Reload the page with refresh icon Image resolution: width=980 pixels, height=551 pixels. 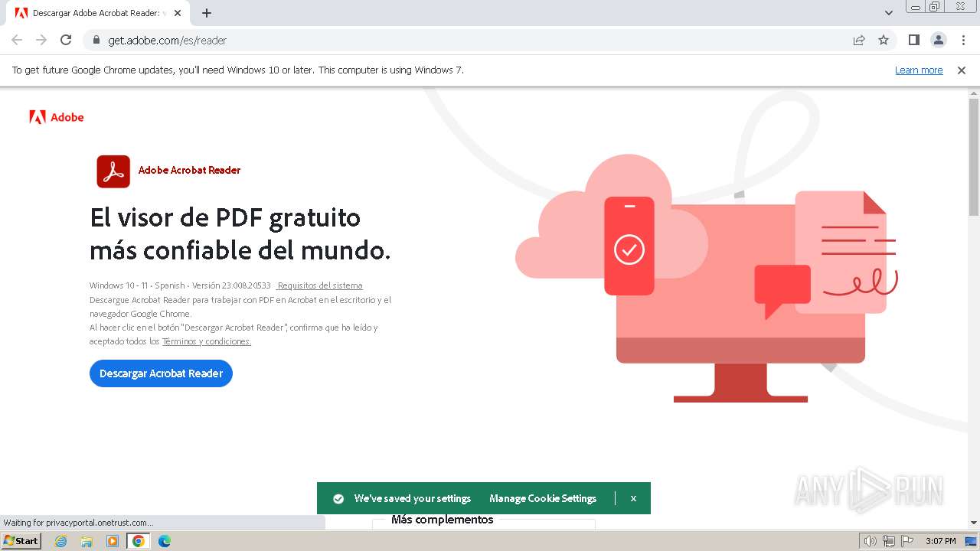(x=66, y=40)
